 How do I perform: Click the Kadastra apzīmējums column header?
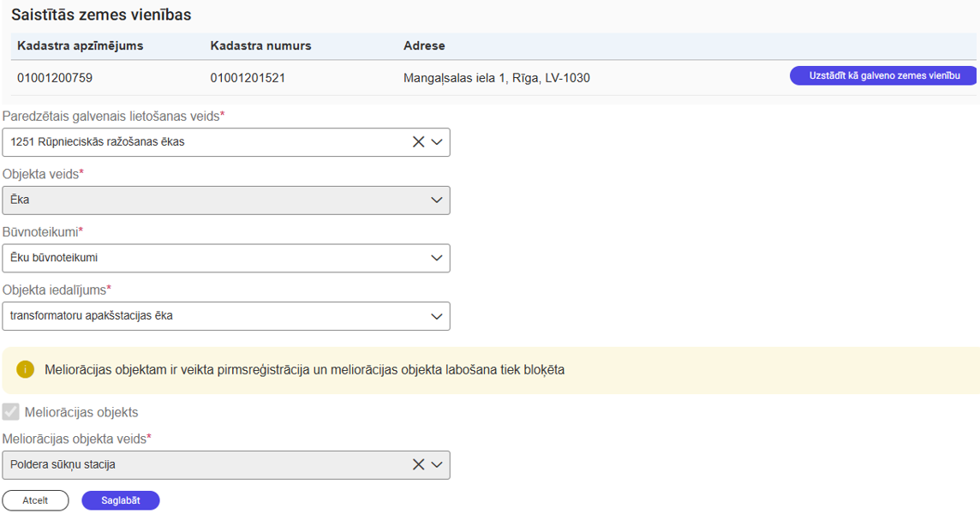pos(81,45)
